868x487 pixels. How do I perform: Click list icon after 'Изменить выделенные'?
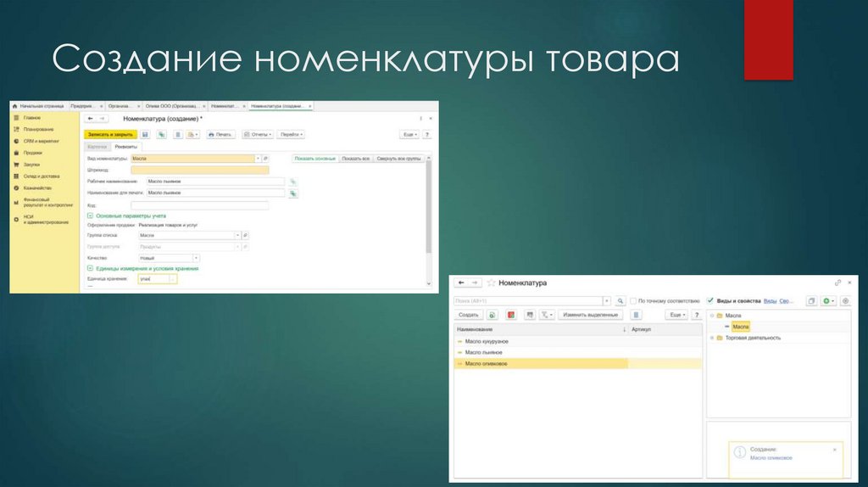(636, 315)
